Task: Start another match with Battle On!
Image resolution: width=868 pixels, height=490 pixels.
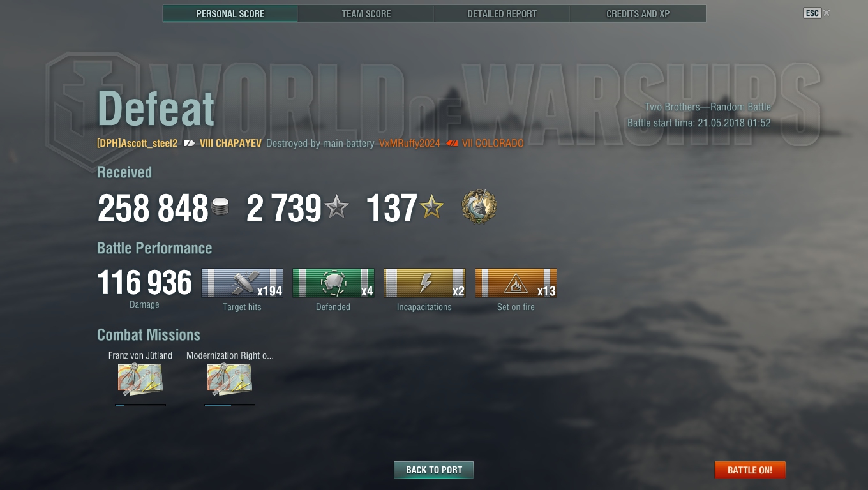Action: pyautogui.click(x=750, y=470)
